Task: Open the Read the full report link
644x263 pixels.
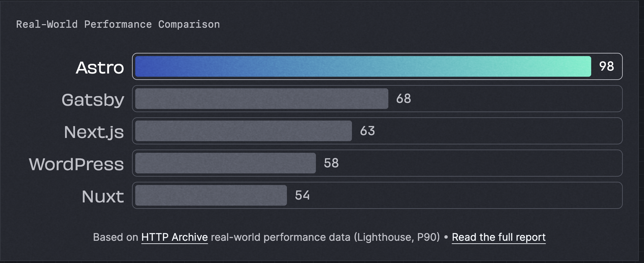Action: point(498,237)
